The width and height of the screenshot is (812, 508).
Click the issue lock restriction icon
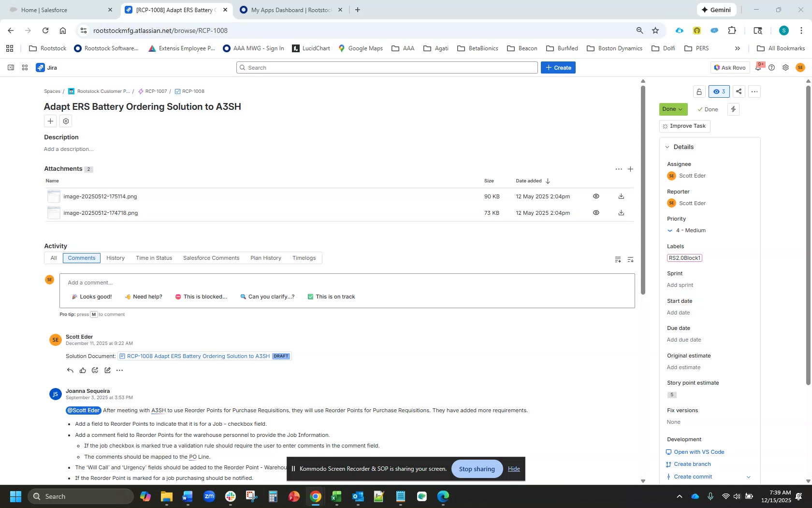pos(699,91)
